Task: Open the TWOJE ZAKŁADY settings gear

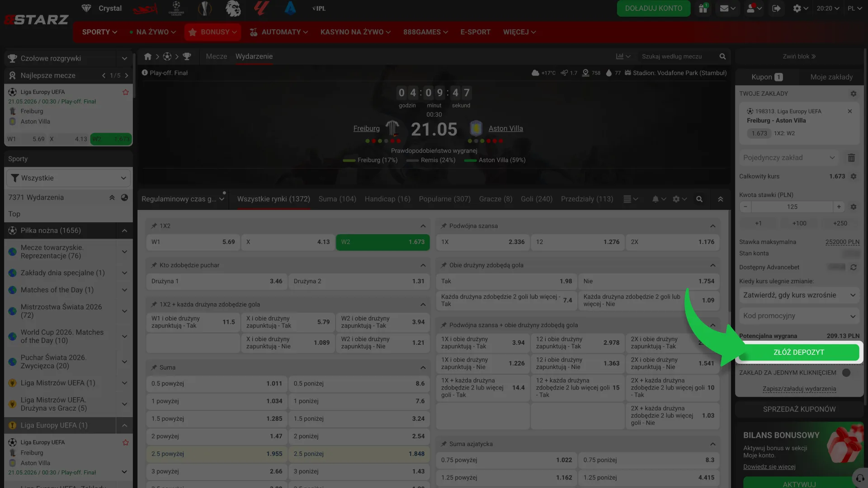Action: [x=854, y=94]
